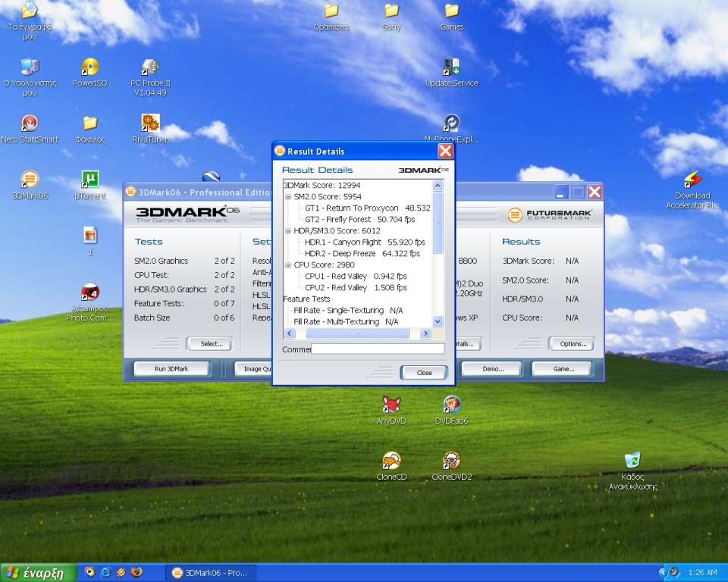Image resolution: width=728 pixels, height=582 pixels.
Task: Collapse the SM2.0 Score tree node
Action: [x=288, y=197]
